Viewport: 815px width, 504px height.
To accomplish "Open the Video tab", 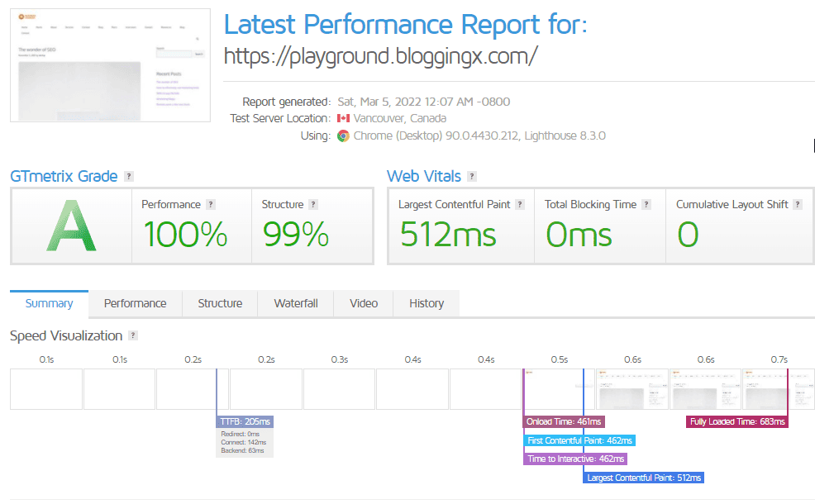I will (364, 303).
